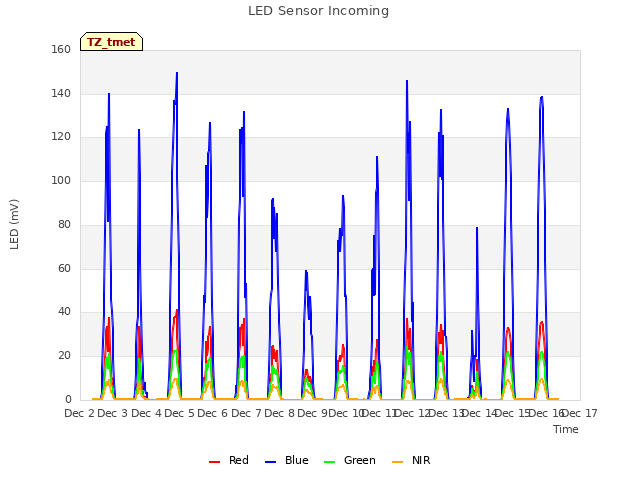Click the green swatch in the legend
The width and height of the screenshot is (640, 480).
pyautogui.click(x=329, y=461)
